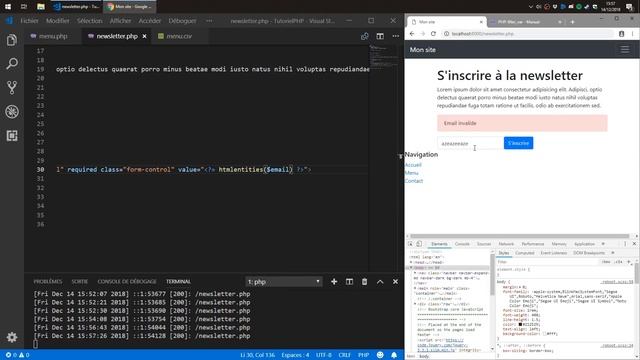Image resolution: width=640 pixels, height=360 pixels.
Task: Open Sélection menu in VS Code
Action: click(89, 21)
